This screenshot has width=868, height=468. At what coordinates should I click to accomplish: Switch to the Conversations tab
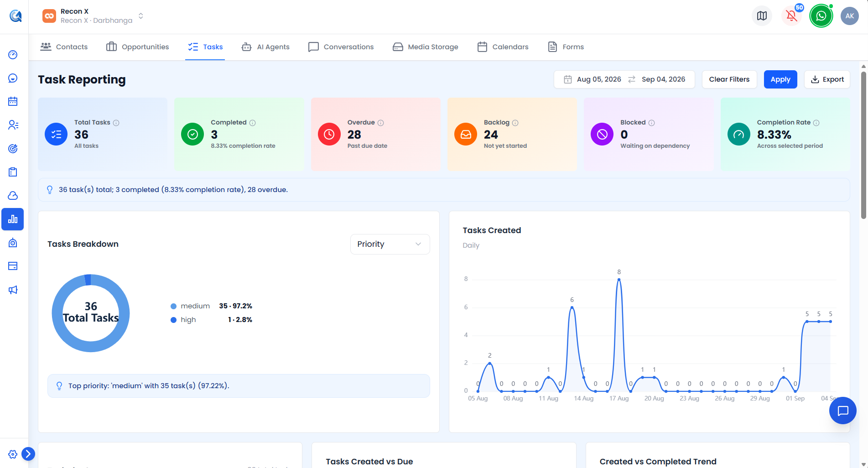(341, 47)
